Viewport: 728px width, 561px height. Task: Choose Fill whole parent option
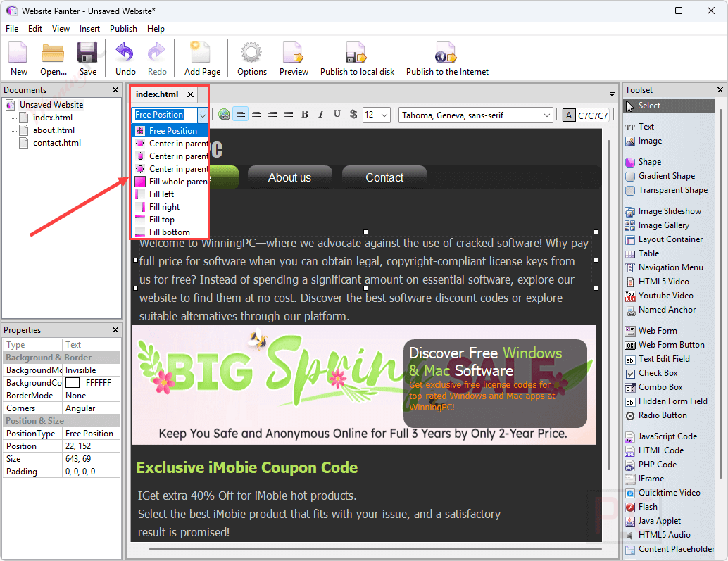(170, 182)
